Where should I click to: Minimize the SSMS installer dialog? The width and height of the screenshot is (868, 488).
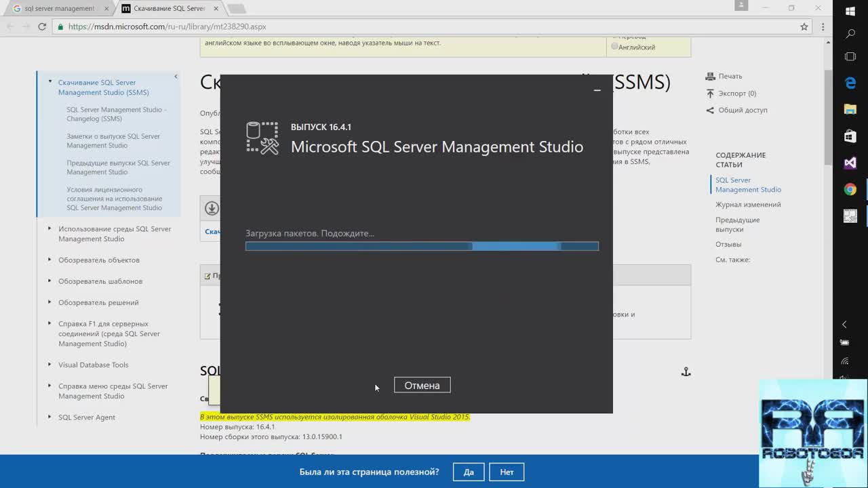click(x=597, y=89)
